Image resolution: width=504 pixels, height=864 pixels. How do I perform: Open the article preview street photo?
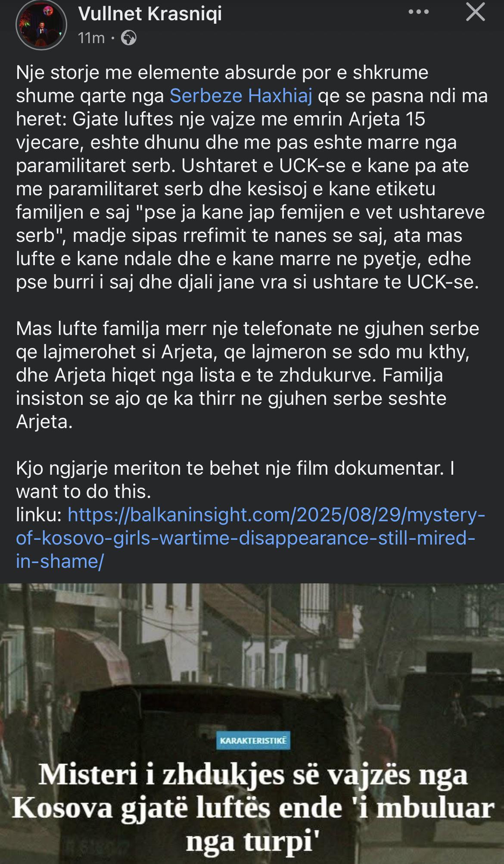(x=252, y=723)
